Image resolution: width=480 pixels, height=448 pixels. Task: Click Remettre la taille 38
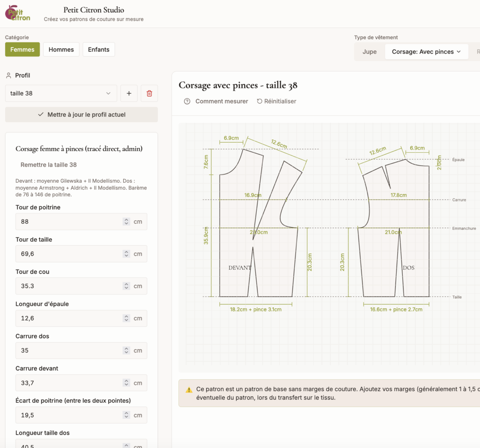click(48, 165)
